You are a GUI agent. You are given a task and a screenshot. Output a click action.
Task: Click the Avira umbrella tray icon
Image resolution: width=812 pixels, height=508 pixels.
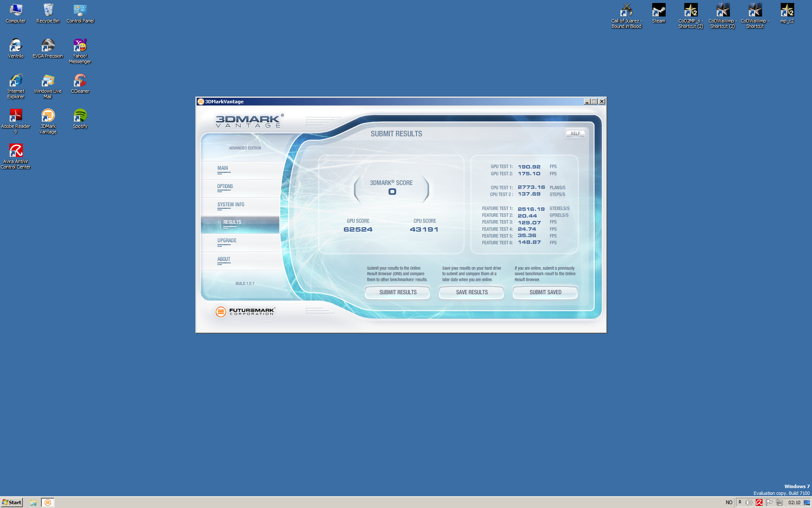pyautogui.click(x=759, y=502)
